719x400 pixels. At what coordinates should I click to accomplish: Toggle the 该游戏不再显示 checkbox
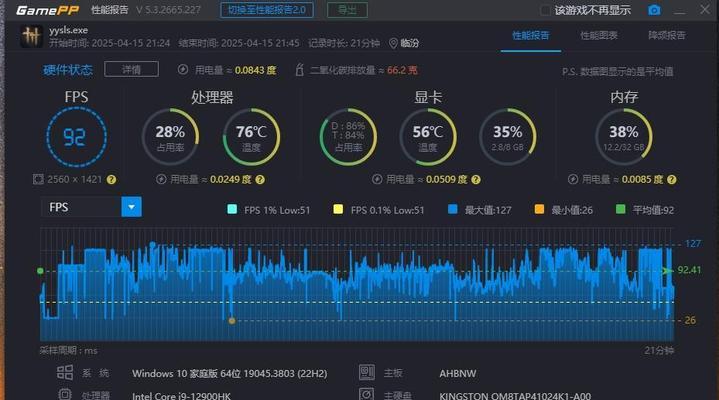coord(545,10)
